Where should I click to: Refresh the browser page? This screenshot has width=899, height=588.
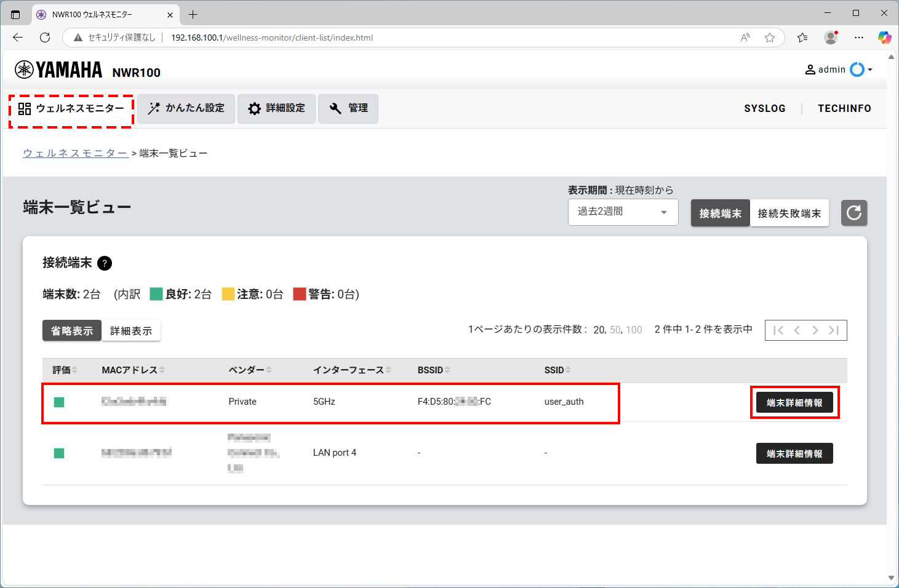(x=45, y=38)
